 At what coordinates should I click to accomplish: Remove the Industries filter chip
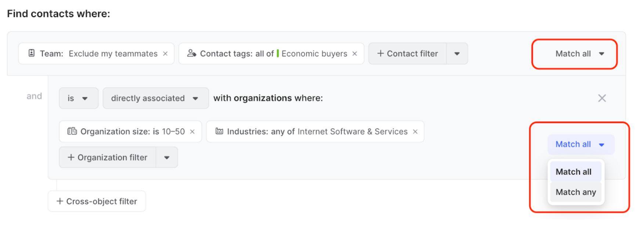[415, 132]
